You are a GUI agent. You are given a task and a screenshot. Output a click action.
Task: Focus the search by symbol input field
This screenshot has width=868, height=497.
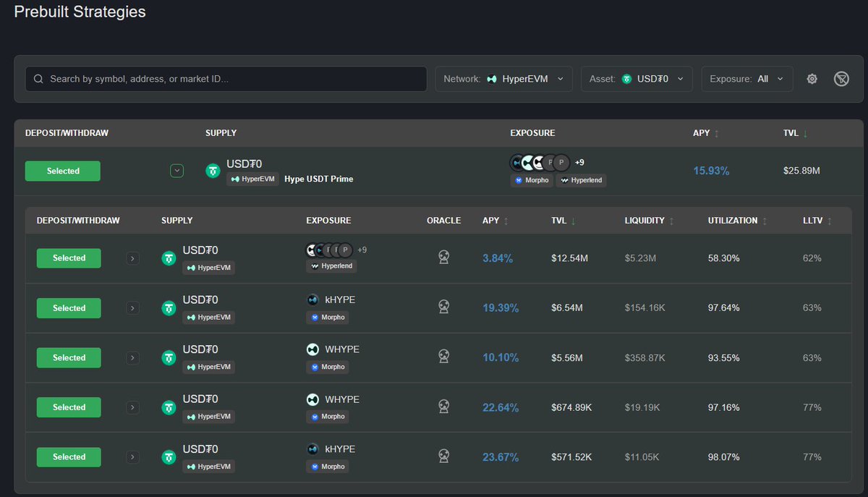(226, 79)
